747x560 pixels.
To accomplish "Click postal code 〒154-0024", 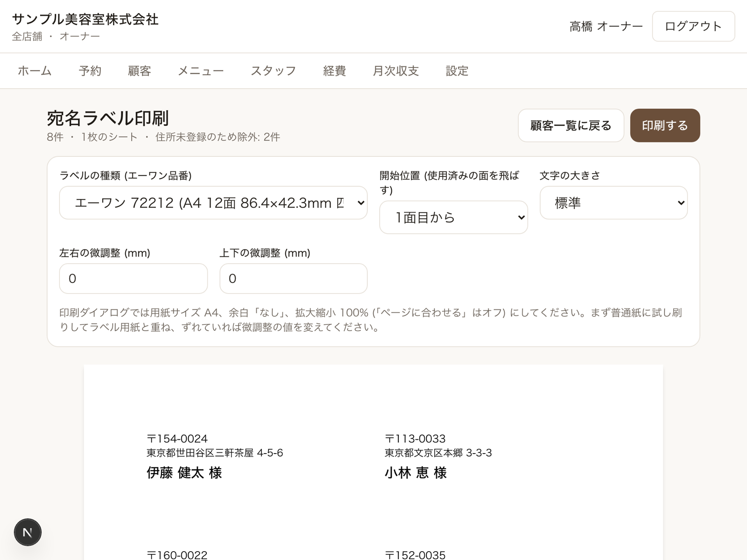I will click(177, 439).
